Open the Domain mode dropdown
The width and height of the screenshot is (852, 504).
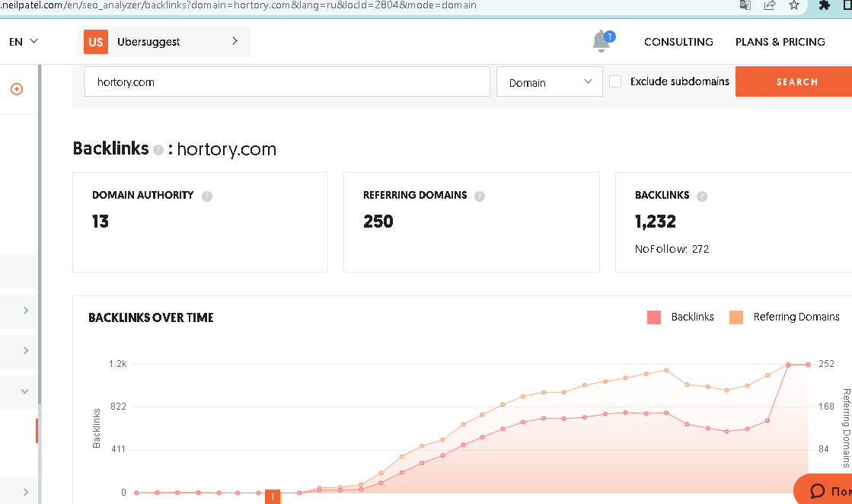[x=549, y=82]
